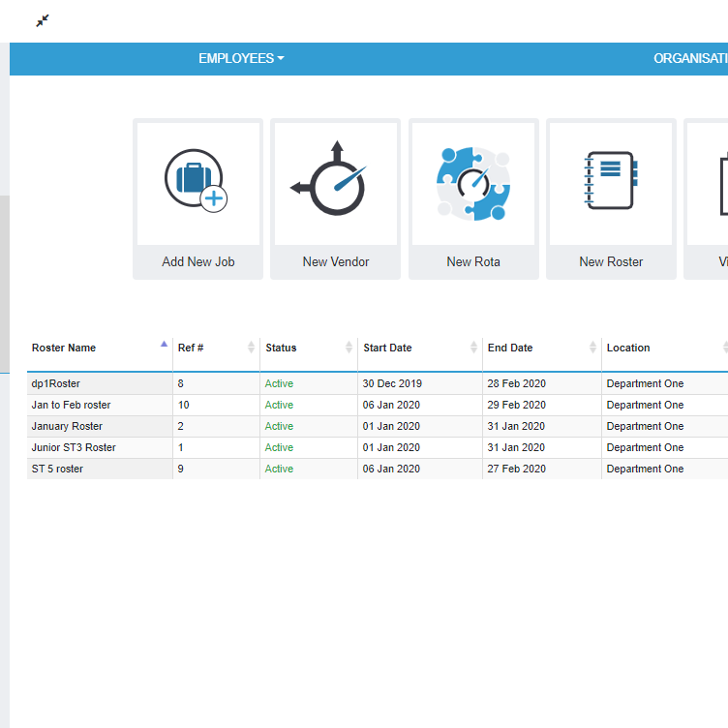Open the ORGANISATION menu

[690, 58]
